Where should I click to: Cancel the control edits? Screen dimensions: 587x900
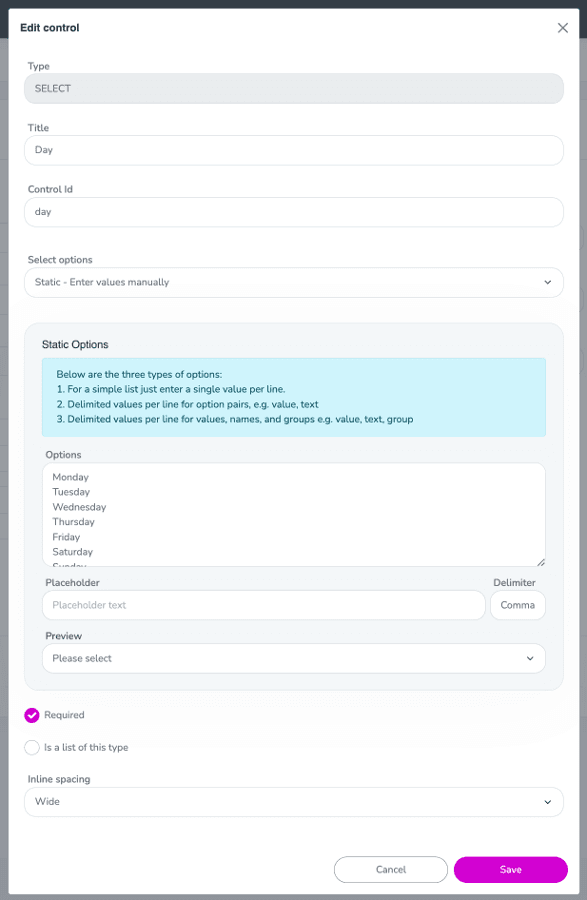coord(391,869)
